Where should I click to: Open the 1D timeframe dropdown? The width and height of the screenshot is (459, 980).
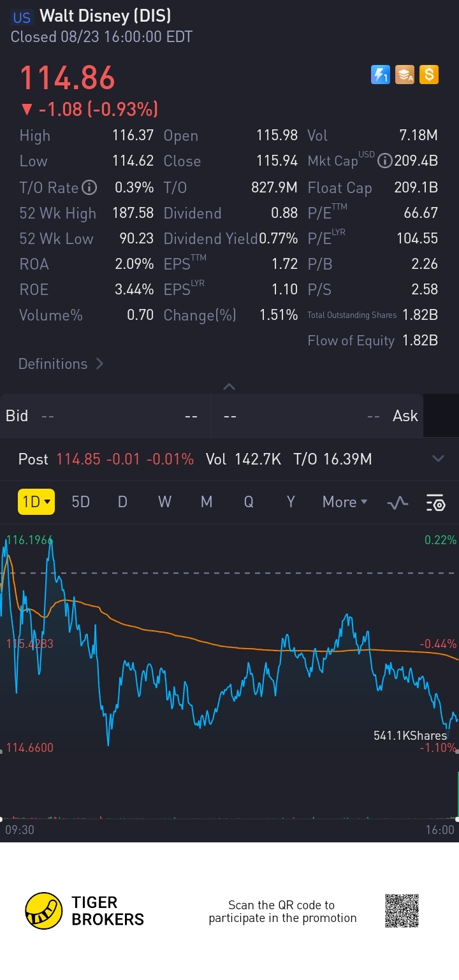coord(36,502)
